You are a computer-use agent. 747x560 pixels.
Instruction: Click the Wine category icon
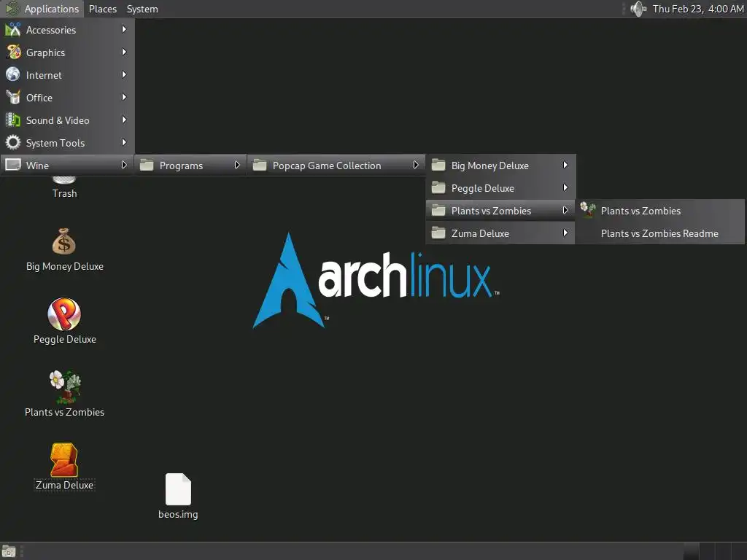(13, 165)
